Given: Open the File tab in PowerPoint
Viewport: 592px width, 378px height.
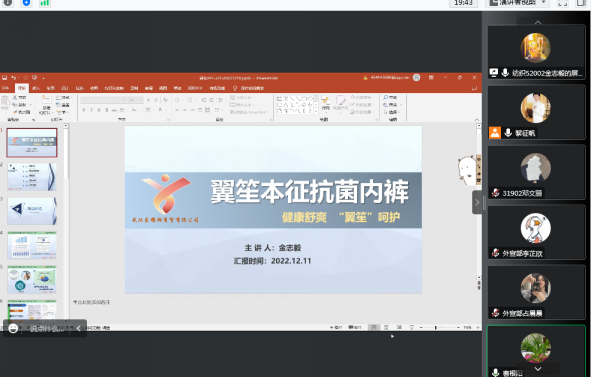Looking at the screenshot, I should pyautogui.click(x=5, y=88).
